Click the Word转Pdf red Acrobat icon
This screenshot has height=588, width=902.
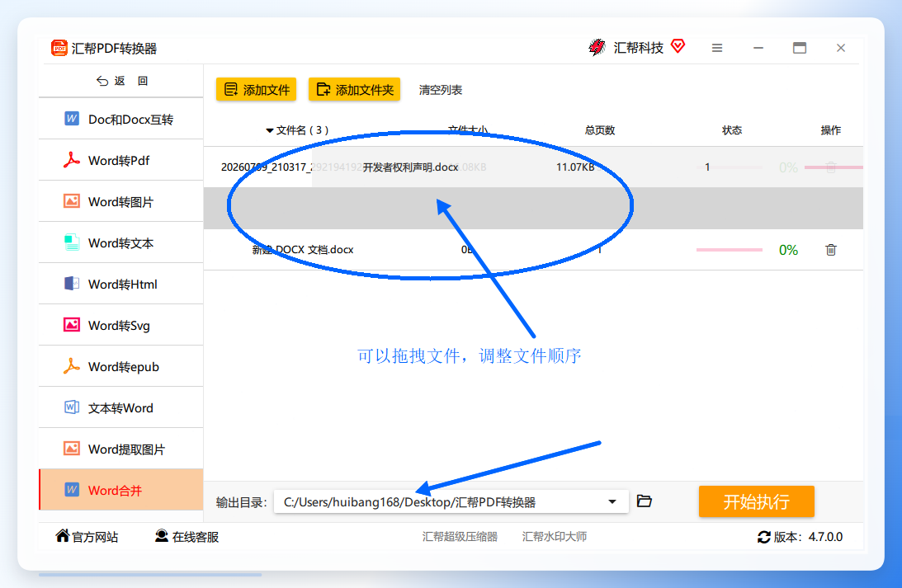pos(71,160)
